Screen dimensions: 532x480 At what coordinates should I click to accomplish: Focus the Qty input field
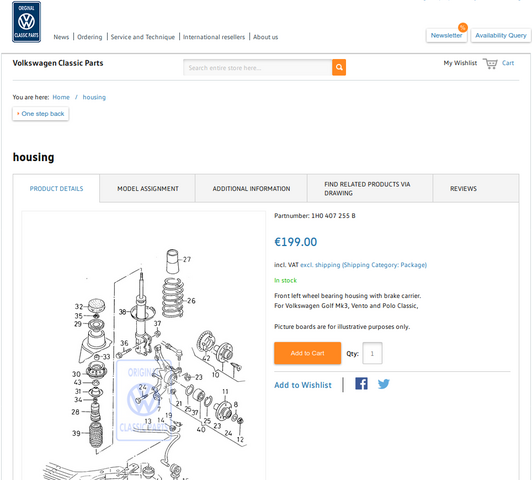[372, 353]
